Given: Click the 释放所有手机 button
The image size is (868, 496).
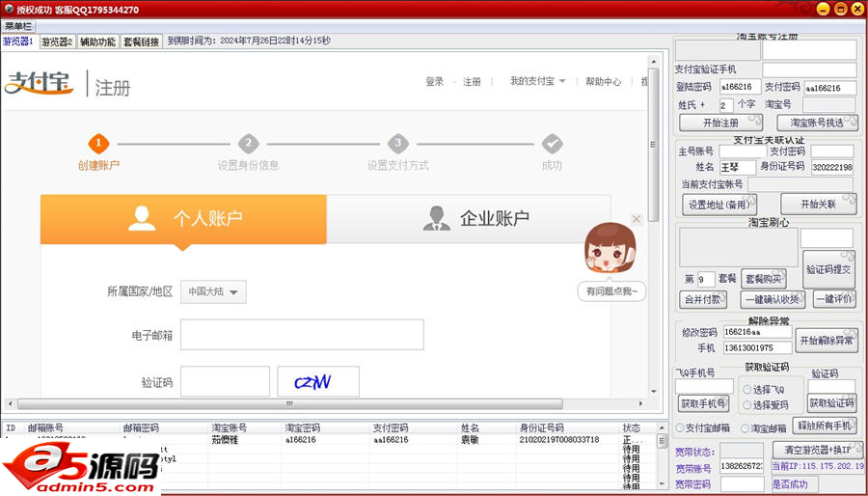Looking at the screenshot, I should coord(825,426).
